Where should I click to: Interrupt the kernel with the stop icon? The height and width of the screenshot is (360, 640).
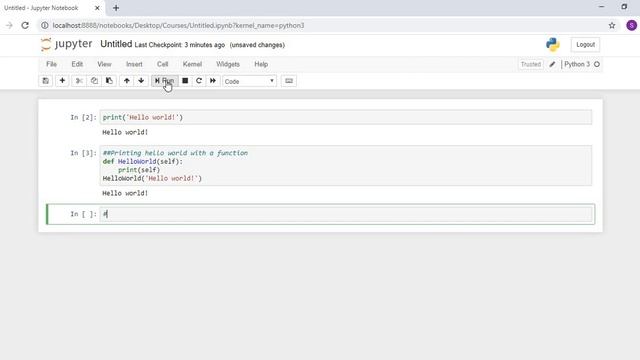(x=185, y=81)
